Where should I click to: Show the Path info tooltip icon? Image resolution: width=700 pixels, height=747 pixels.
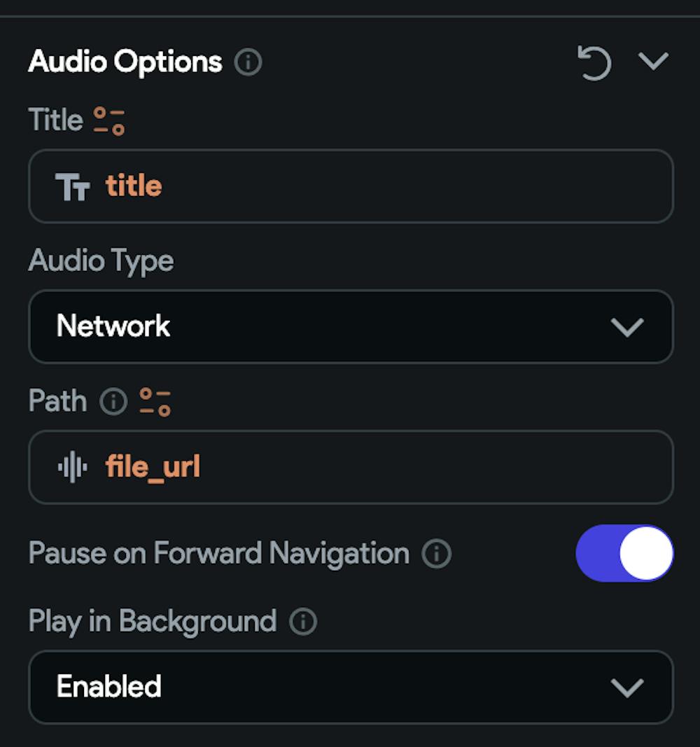click(113, 401)
